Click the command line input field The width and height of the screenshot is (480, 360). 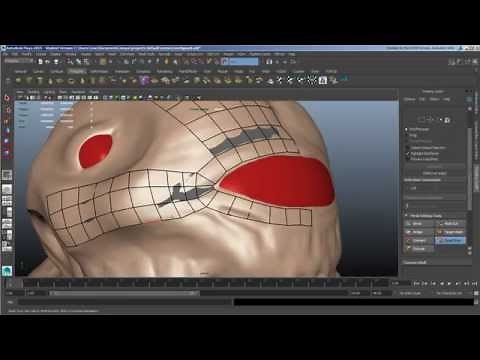pos(125,302)
